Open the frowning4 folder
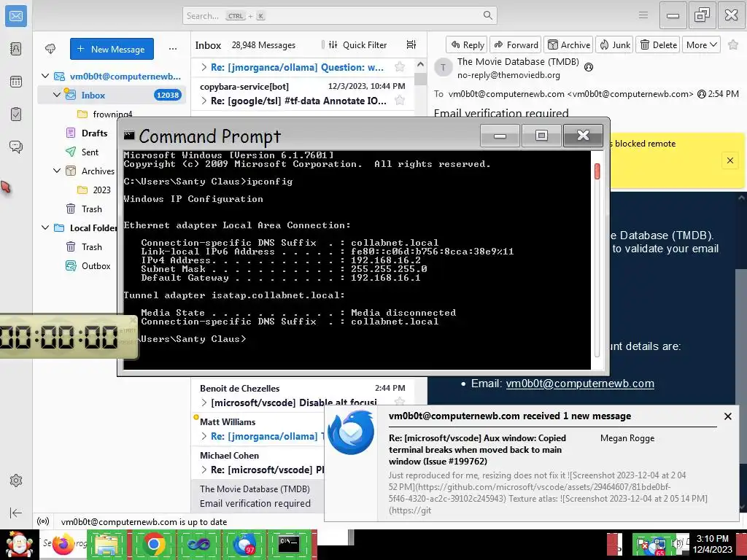Viewport: 747px width, 560px height. (112, 114)
